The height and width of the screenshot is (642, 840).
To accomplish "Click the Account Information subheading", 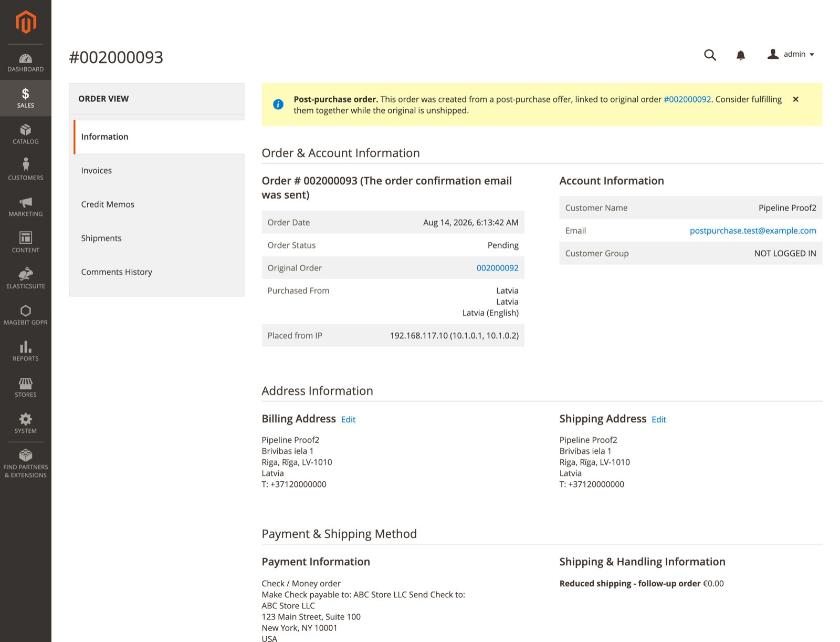I will click(x=612, y=181).
